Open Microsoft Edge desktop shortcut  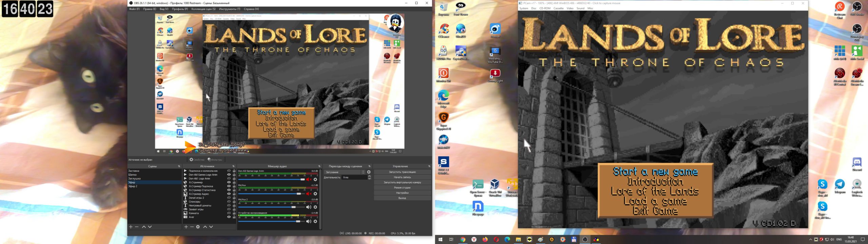pyautogui.click(x=443, y=99)
